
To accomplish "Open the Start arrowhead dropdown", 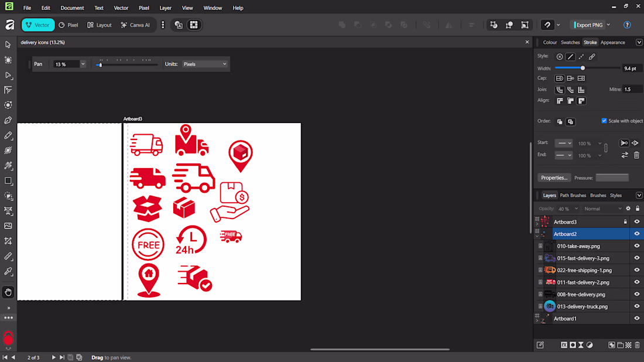I will (x=563, y=143).
